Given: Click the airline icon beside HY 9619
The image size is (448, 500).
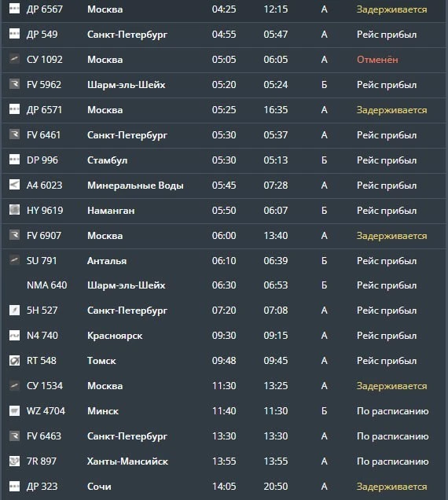Looking at the screenshot, I should pos(14,210).
